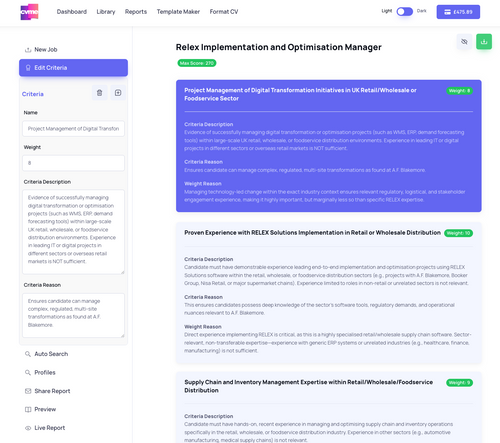Click the Criteria Description text area
This screenshot has height=443, width=500.
click(73, 232)
